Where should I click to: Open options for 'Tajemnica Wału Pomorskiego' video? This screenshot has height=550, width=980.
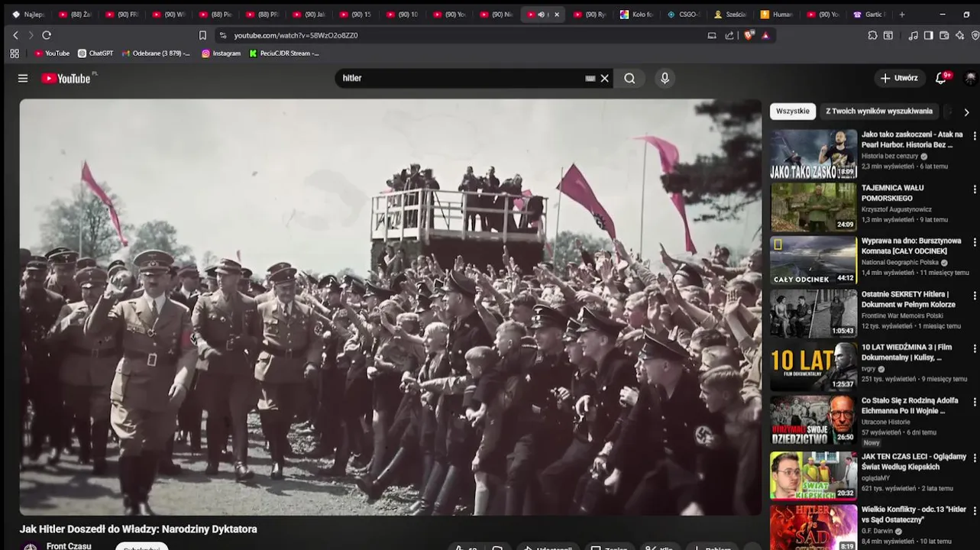coord(974,189)
